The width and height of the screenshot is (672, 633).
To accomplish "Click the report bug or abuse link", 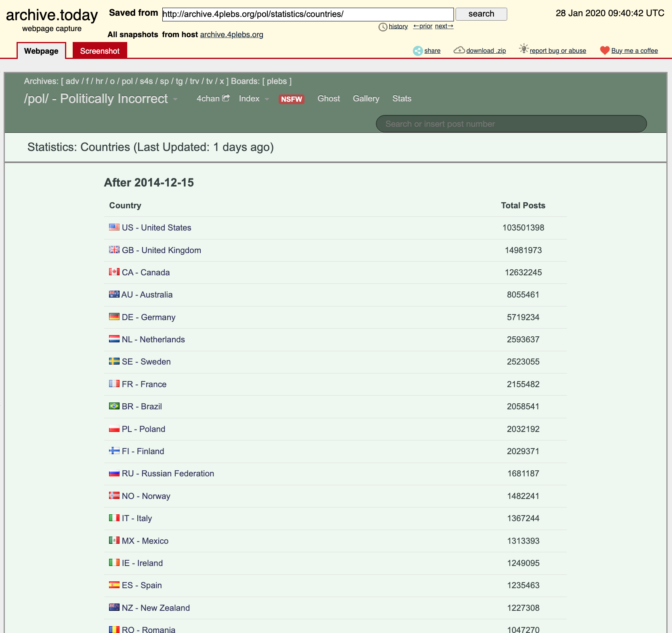I will pyautogui.click(x=558, y=50).
